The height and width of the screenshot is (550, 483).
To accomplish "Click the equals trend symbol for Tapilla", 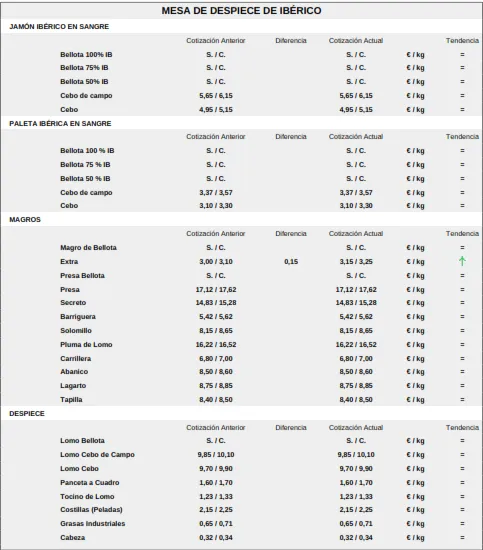I will pos(462,399).
